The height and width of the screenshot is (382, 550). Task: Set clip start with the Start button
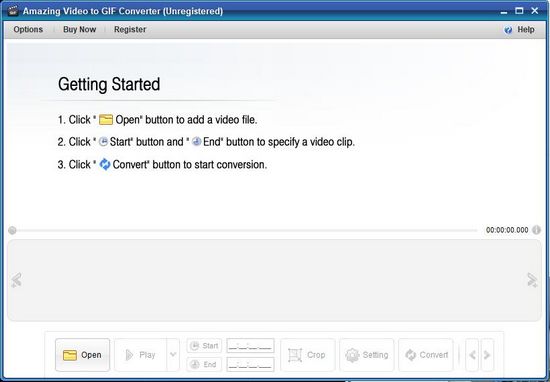204,346
